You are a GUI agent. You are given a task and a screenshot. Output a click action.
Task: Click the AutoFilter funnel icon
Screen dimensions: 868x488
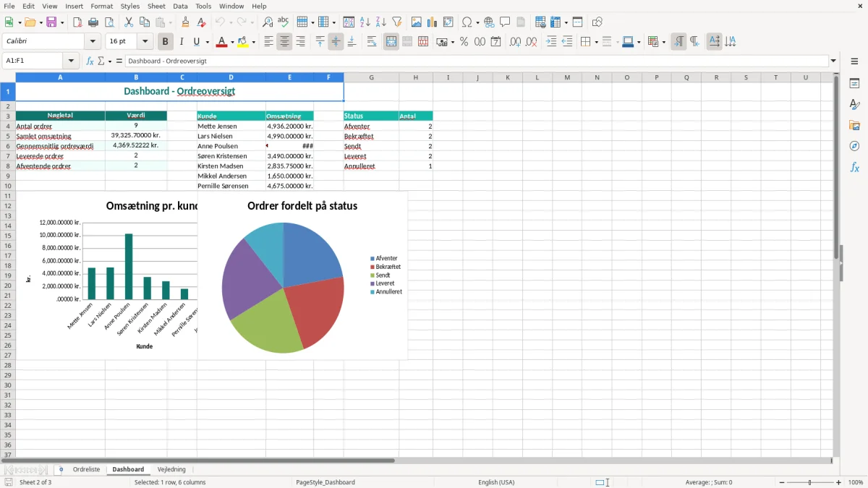pos(397,22)
